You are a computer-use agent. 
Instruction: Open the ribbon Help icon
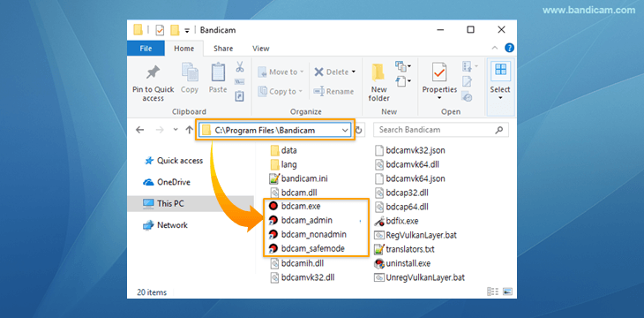(x=509, y=48)
